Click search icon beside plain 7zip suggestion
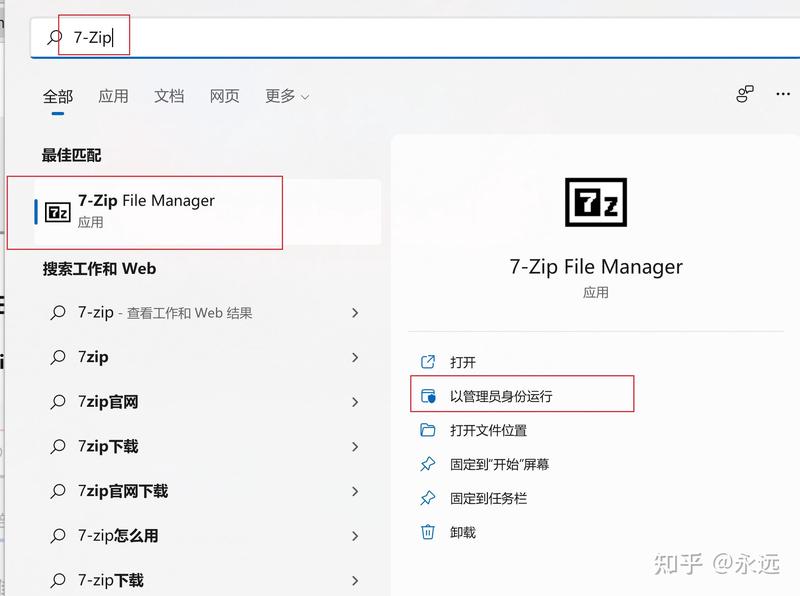The height and width of the screenshot is (596, 800). point(58,357)
